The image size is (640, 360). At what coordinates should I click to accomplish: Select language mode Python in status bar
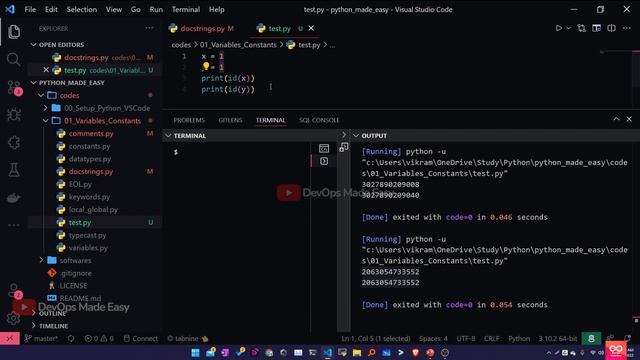[x=519, y=338]
